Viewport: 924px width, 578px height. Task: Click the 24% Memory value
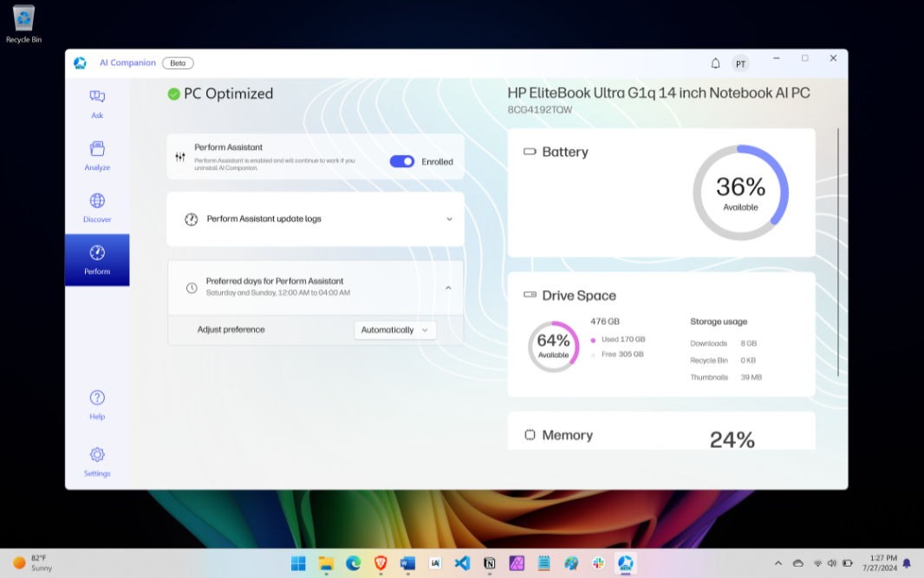click(732, 440)
